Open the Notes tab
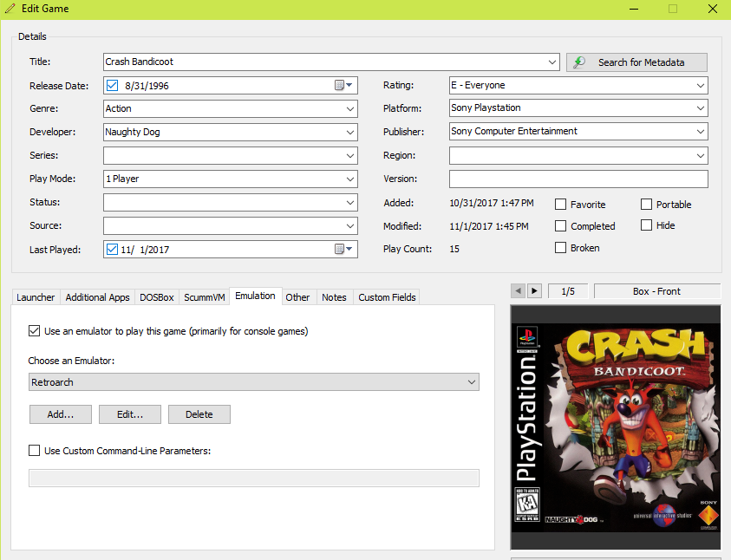Viewport: 731px width, 560px height. 334,297
